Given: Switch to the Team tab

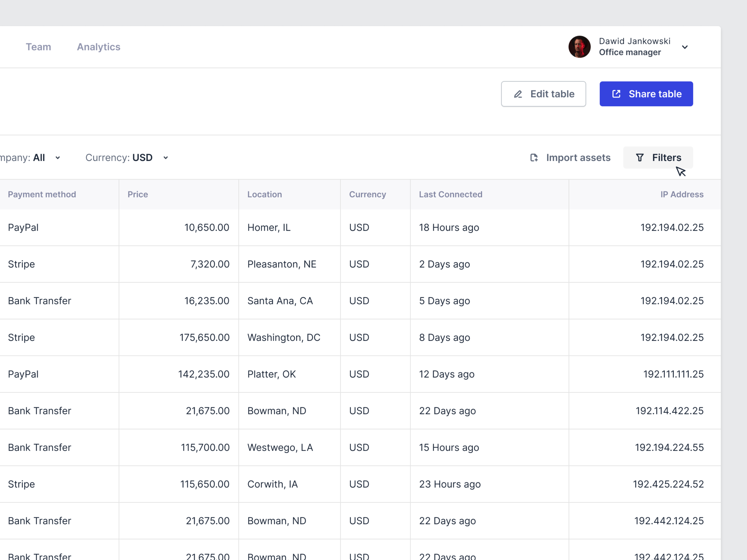Looking at the screenshot, I should [x=39, y=47].
